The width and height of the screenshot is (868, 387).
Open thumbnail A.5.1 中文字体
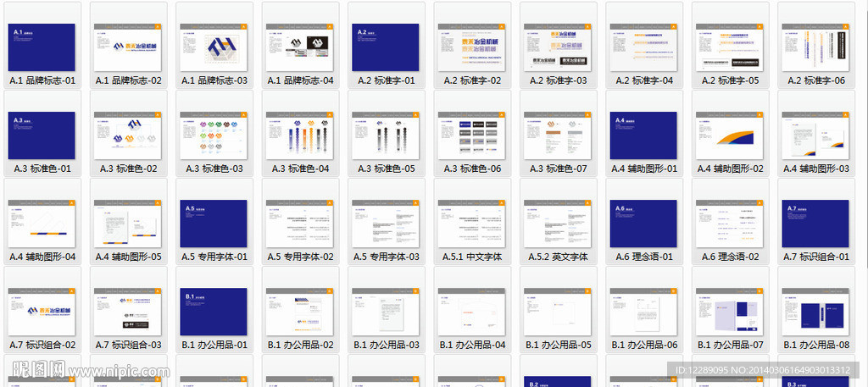[x=471, y=224]
